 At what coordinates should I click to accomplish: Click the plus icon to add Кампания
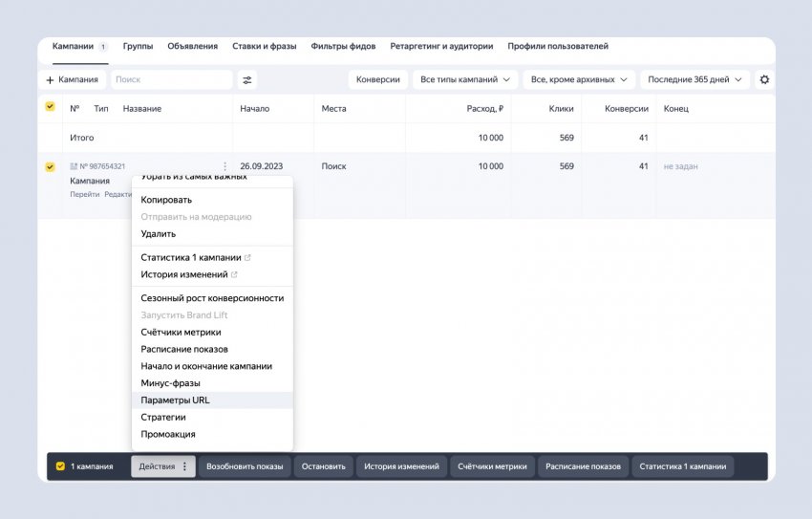point(50,80)
